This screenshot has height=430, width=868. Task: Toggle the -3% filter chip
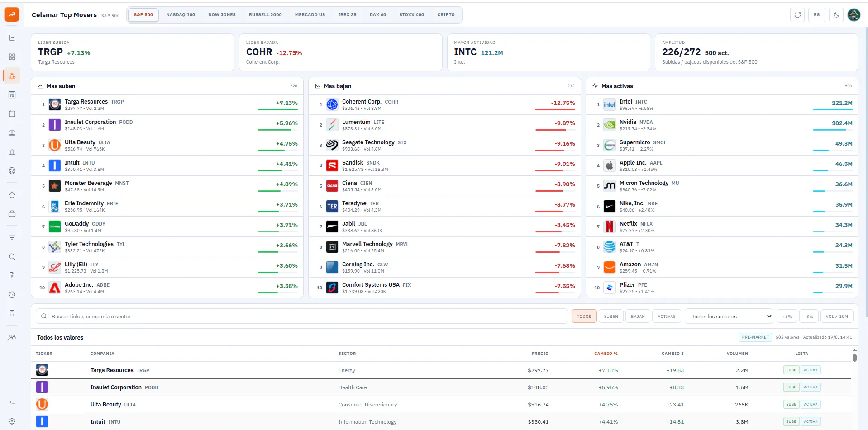click(809, 317)
